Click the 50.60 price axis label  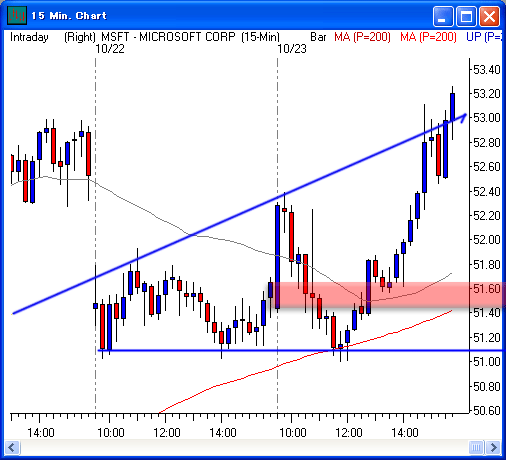[487, 411]
